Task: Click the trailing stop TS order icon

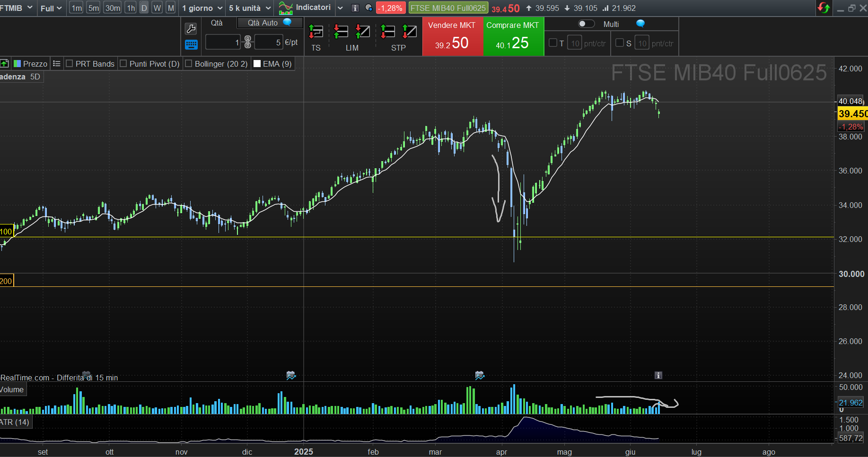Action: [x=316, y=32]
